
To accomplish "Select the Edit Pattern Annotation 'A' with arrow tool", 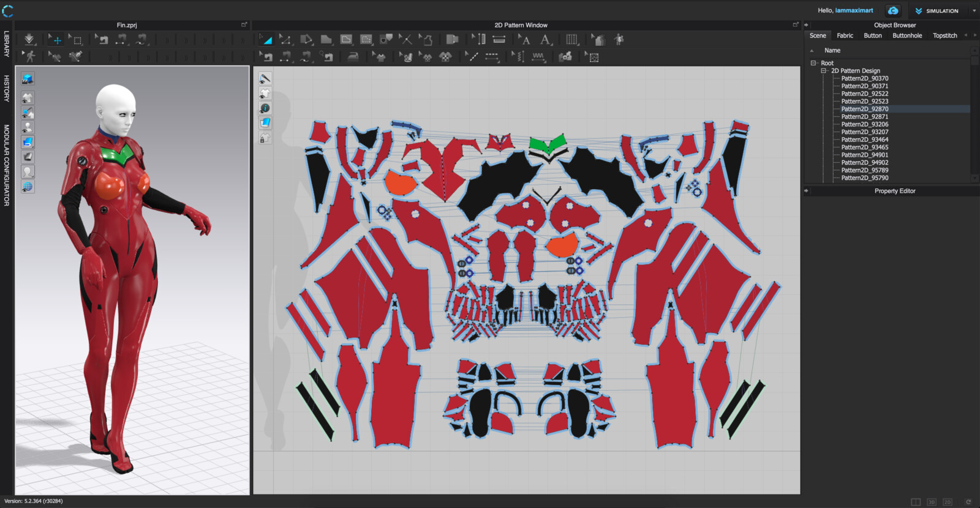I will (524, 40).
